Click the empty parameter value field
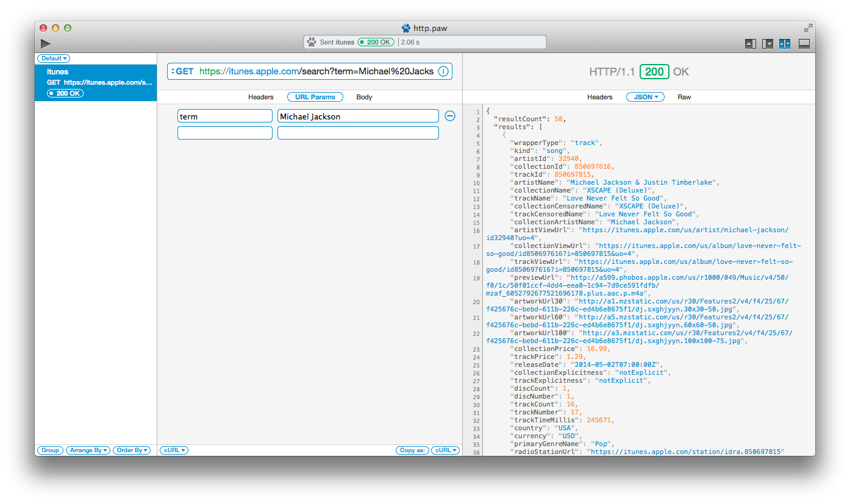The width and height of the screenshot is (850, 504). pos(358,133)
